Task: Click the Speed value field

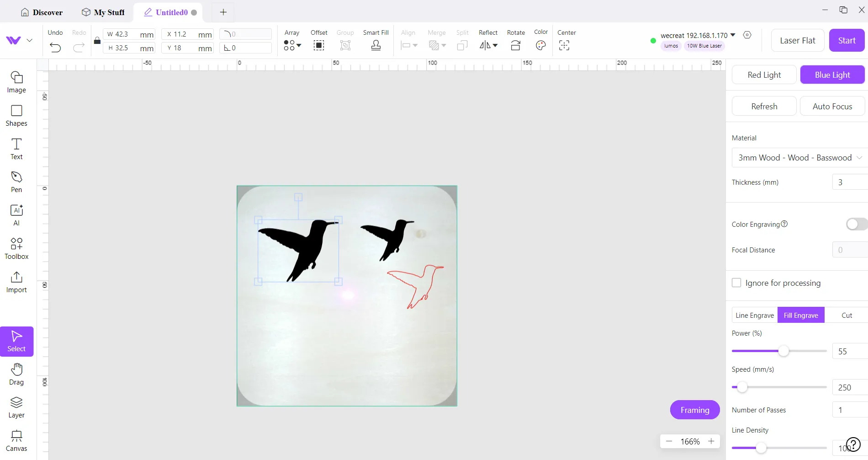Action: click(850, 387)
